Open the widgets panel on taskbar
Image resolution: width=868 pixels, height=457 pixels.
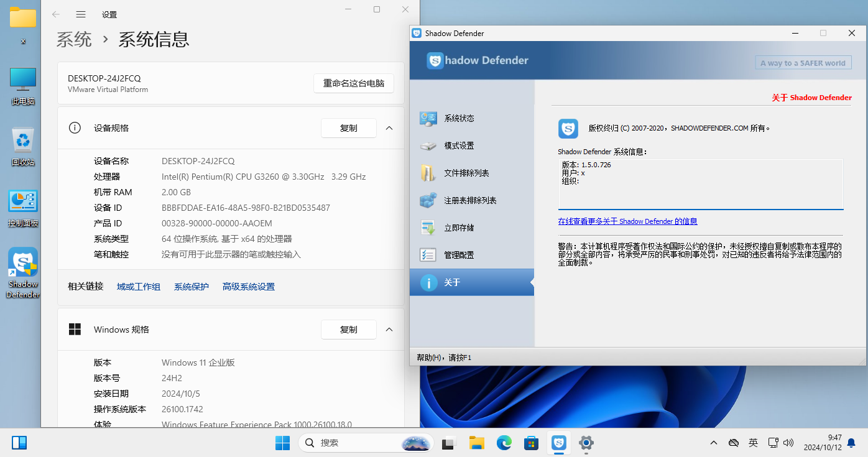(19, 443)
